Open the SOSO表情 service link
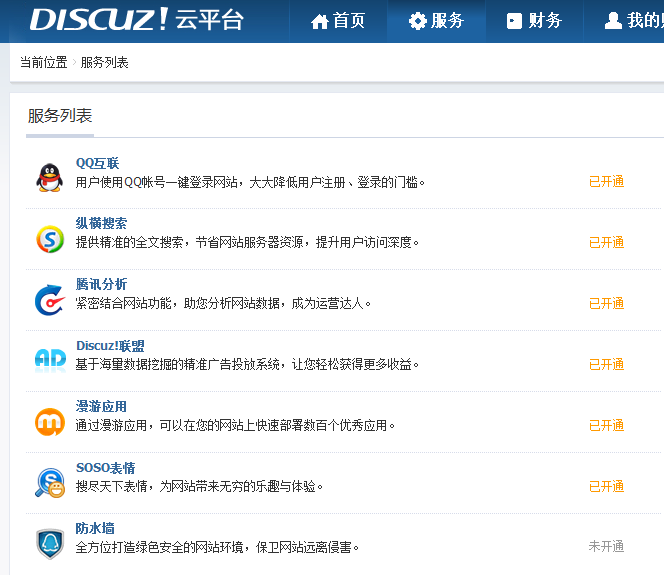Image resolution: width=664 pixels, height=575 pixels. point(105,467)
